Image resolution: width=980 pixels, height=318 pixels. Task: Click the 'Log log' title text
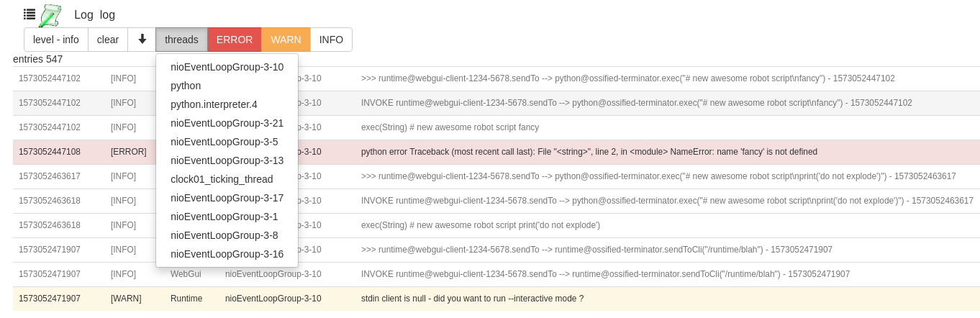point(94,14)
